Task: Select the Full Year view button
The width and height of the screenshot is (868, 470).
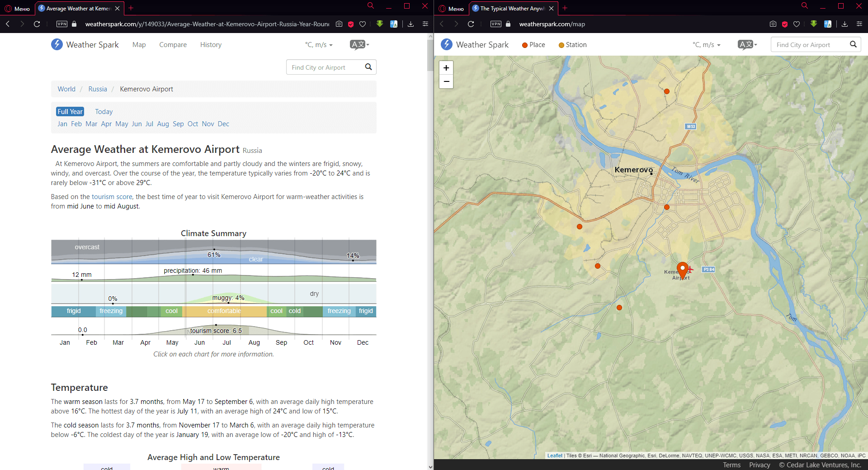Action: pos(70,112)
